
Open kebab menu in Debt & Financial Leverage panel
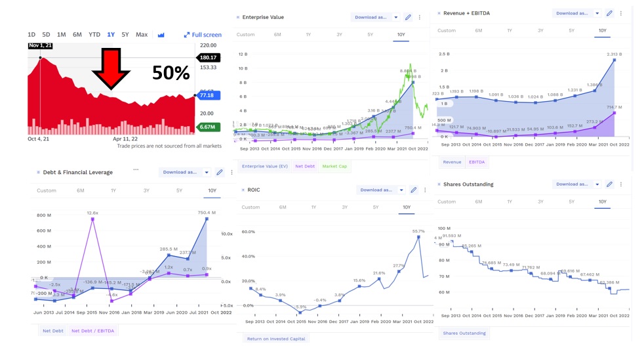[x=231, y=173]
